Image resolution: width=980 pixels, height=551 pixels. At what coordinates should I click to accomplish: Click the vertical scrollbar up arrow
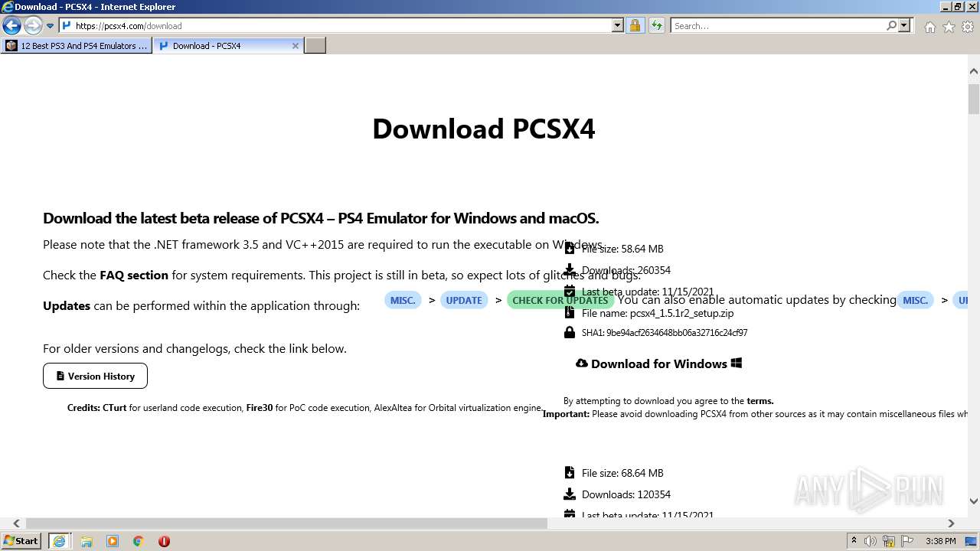(974, 71)
